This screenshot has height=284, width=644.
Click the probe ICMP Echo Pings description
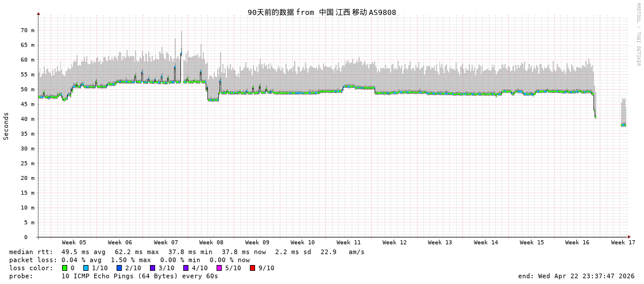pos(140,276)
